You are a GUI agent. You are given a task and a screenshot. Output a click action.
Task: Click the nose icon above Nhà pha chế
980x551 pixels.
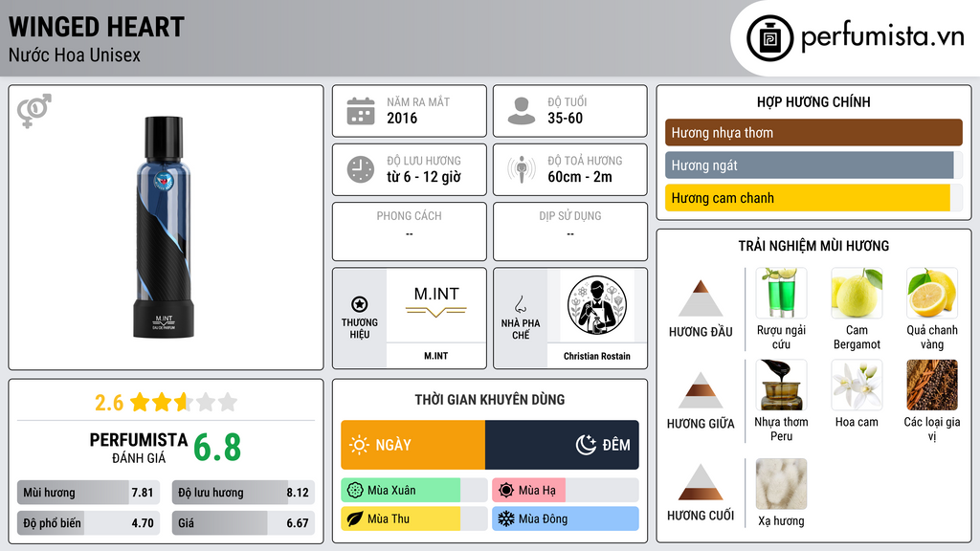[521, 304]
